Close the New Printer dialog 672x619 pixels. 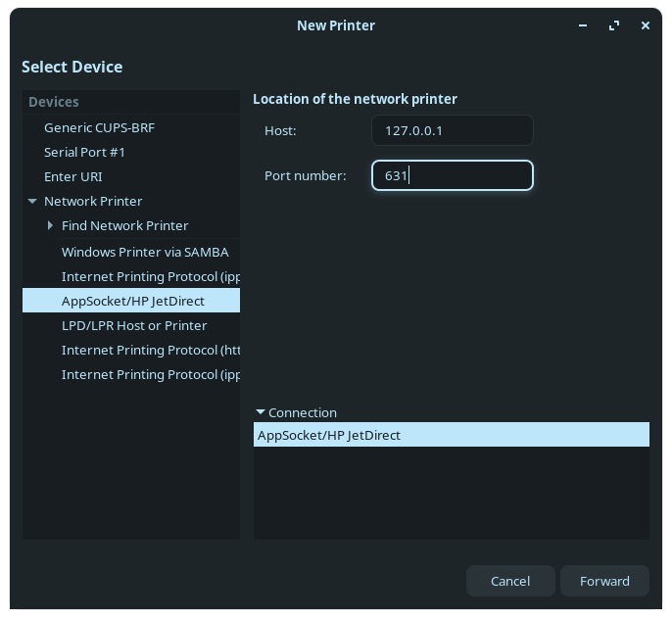pyautogui.click(x=646, y=25)
